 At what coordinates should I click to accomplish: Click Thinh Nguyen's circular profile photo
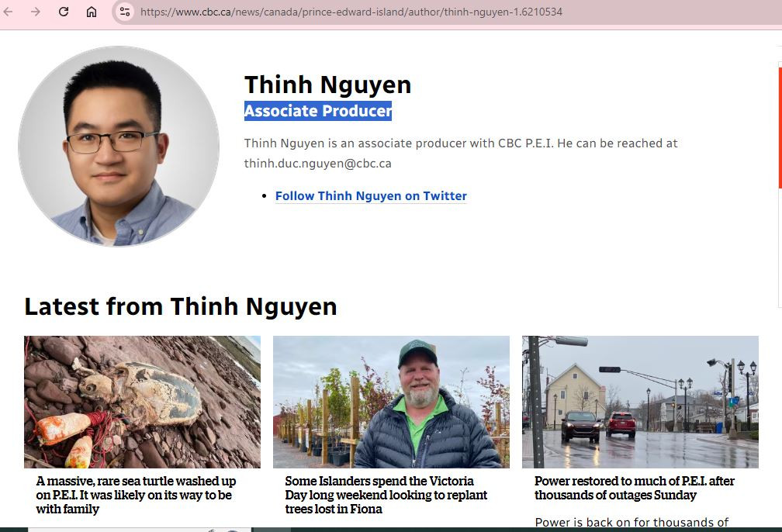pyautogui.click(x=119, y=146)
